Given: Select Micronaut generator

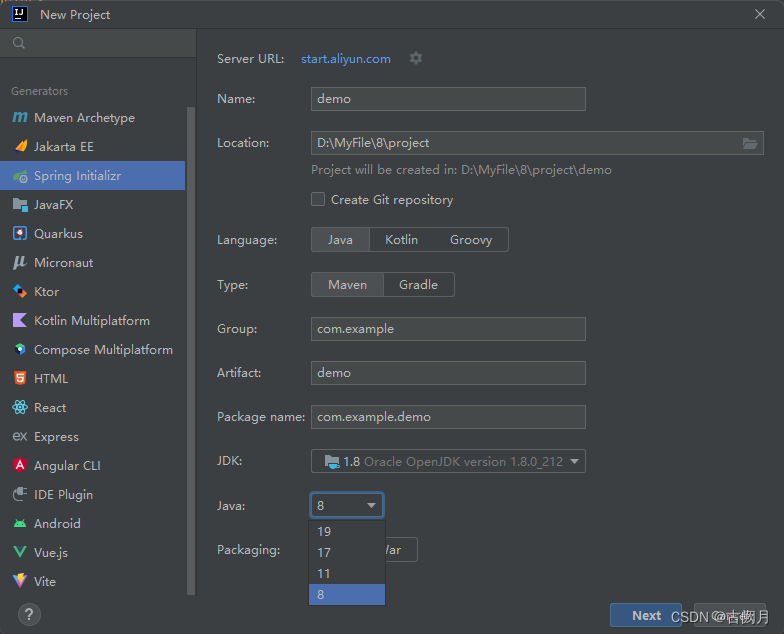Looking at the screenshot, I should pyautogui.click(x=92, y=262).
